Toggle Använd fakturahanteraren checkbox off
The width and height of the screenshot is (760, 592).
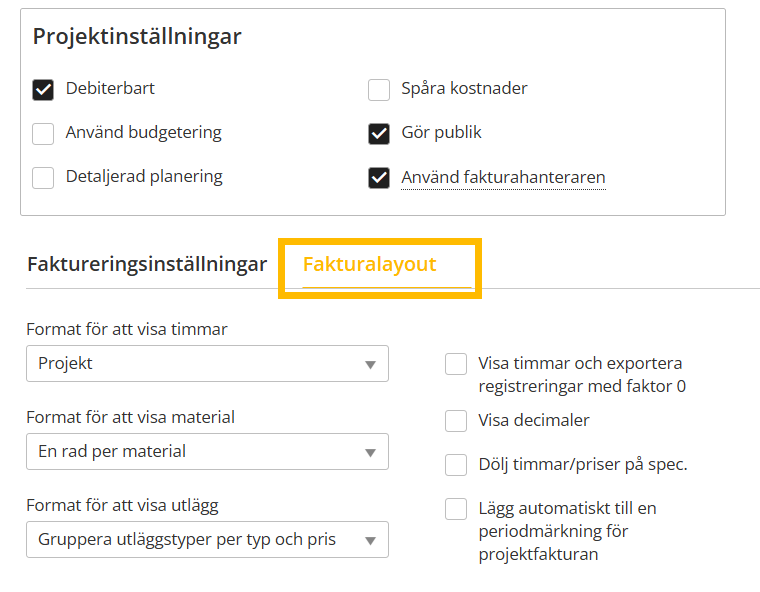[x=379, y=178]
